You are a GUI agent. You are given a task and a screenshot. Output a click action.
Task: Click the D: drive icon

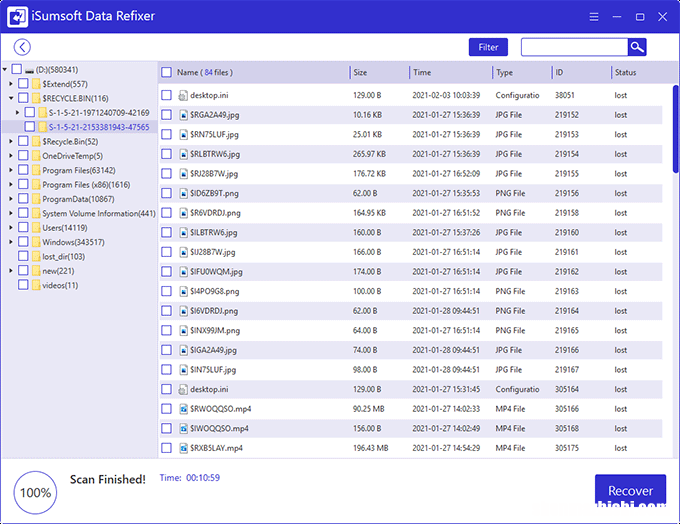pyautogui.click(x=29, y=70)
